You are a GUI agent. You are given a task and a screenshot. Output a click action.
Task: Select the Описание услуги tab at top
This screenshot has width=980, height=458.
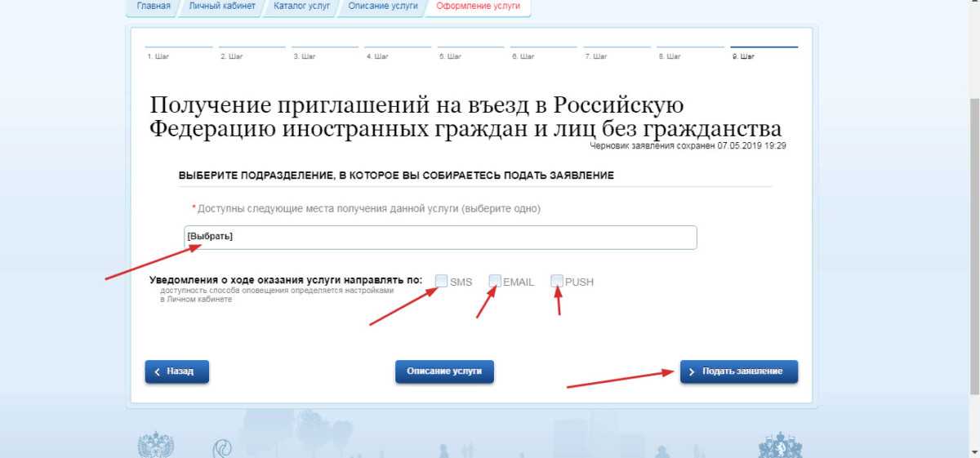[382, 7]
